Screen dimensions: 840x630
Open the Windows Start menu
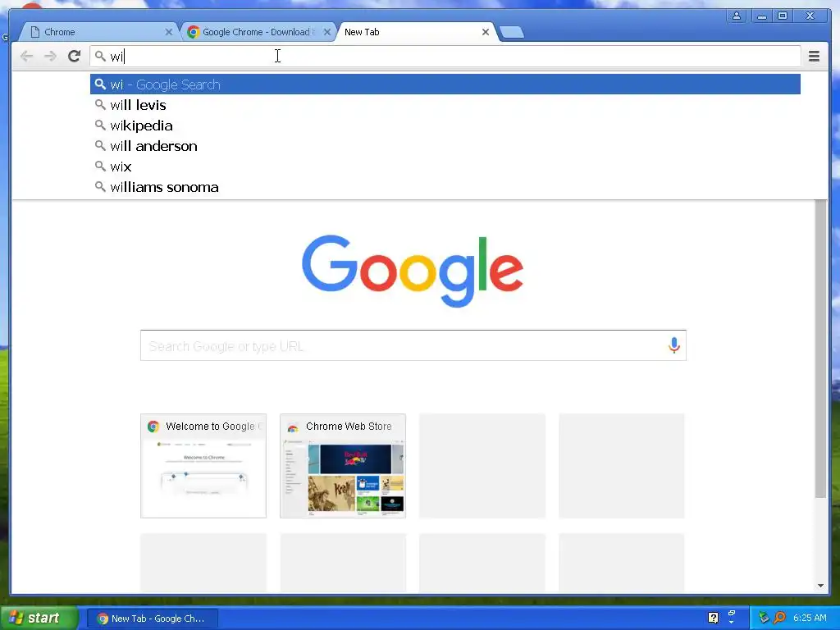pyautogui.click(x=39, y=619)
